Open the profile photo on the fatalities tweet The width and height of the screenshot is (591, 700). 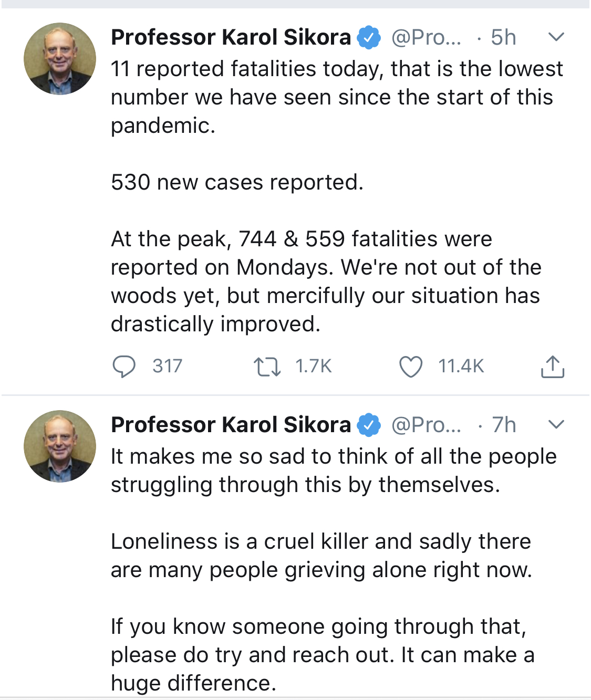[x=60, y=59]
